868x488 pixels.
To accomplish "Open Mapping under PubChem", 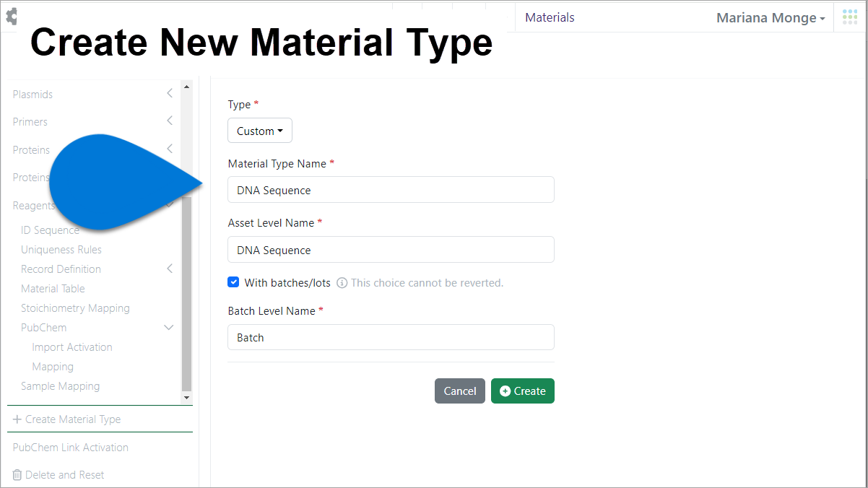I will click(53, 367).
